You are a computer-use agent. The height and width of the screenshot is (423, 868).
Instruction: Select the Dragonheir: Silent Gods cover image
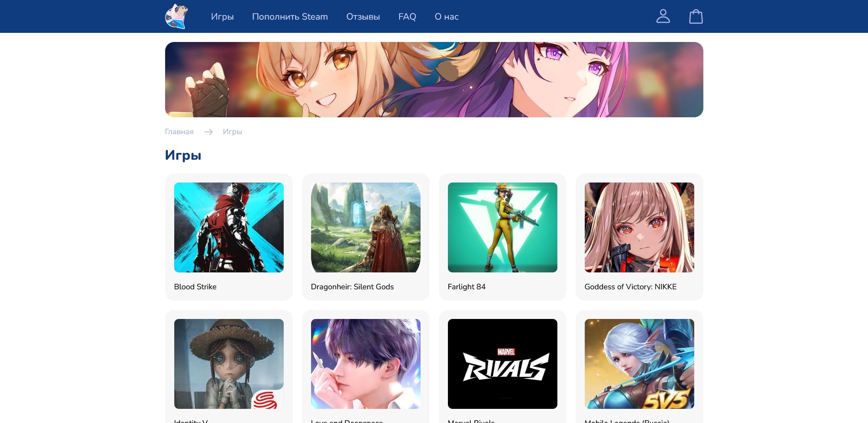tap(365, 227)
